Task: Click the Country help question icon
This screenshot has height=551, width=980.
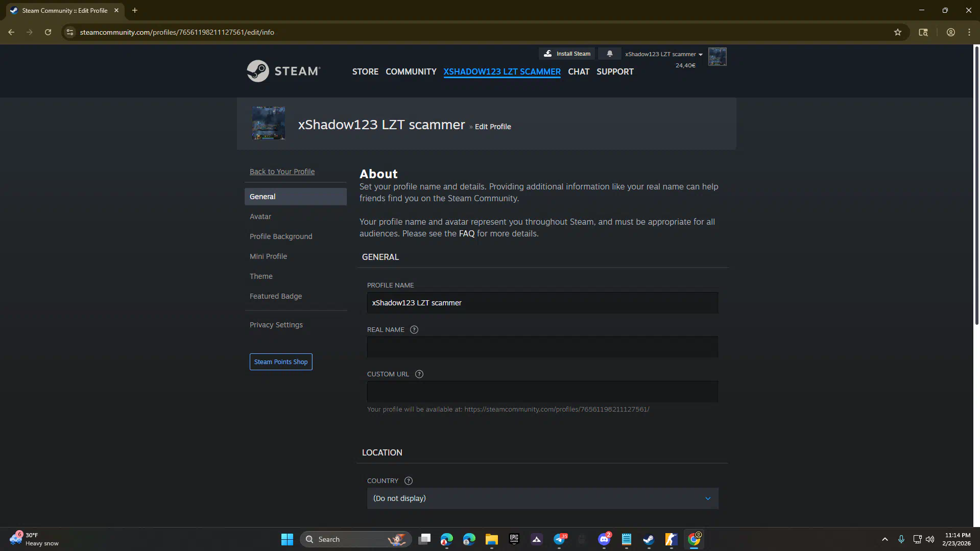Action: pos(409,481)
